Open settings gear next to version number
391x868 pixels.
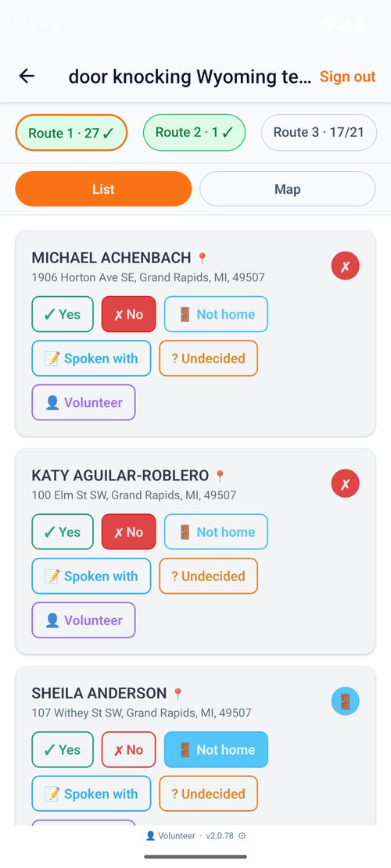coord(242,836)
